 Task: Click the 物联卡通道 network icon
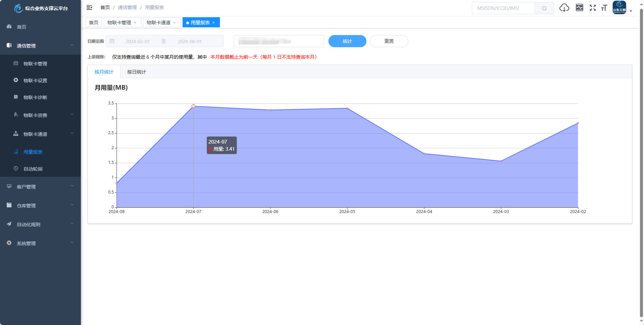16,134
